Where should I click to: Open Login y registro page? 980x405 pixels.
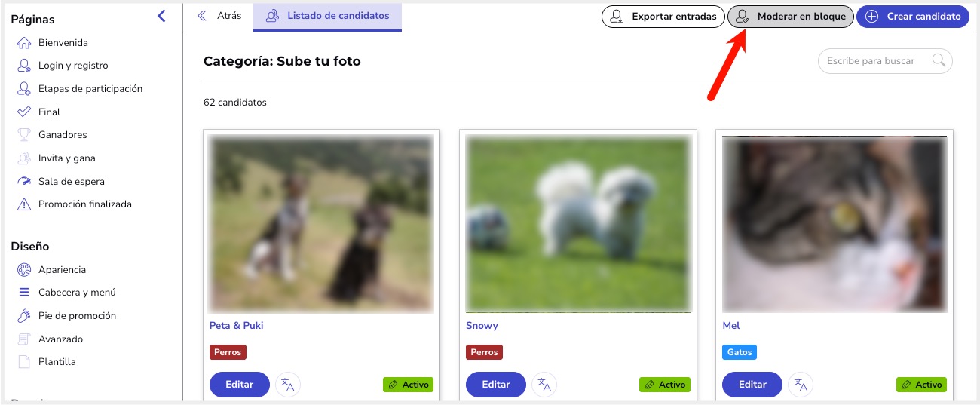click(x=73, y=66)
